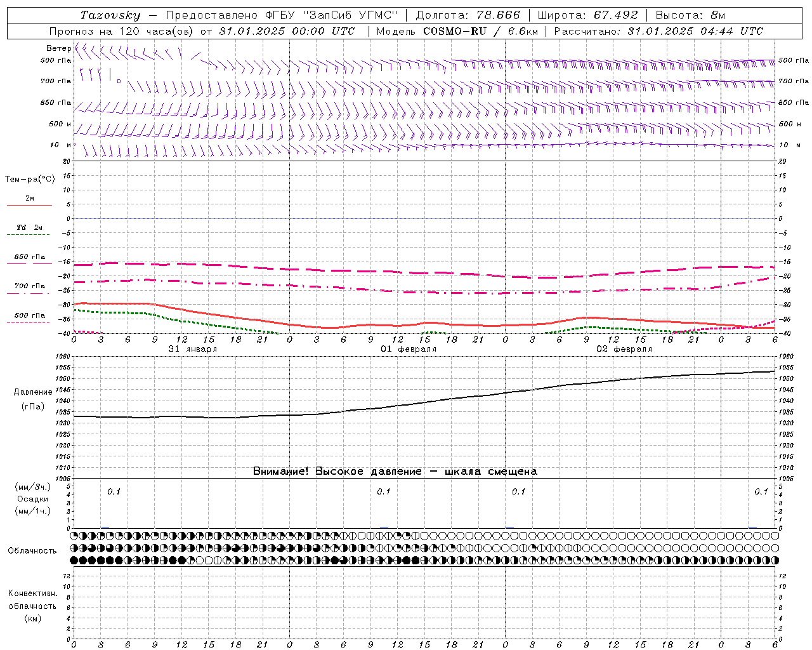
Task: Click the "(мм/1ч.)" precipitation unit label
Action: 33,511
